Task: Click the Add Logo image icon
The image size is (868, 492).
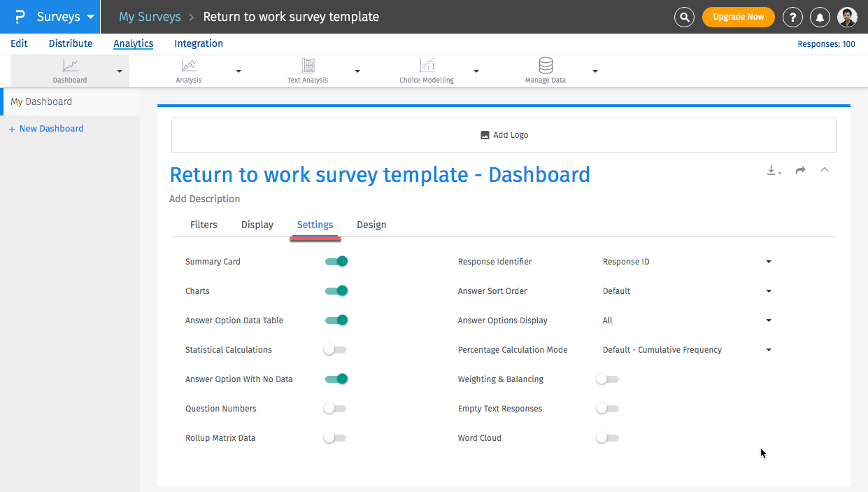Action: pyautogui.click(x=485, y=135)
